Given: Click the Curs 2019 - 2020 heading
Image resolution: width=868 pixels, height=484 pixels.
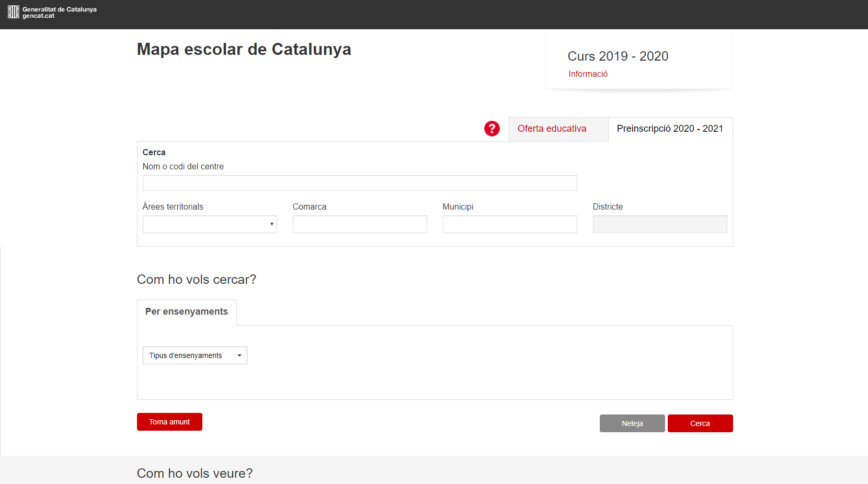Looking at the screenshot, I should [x=618, y=56].
